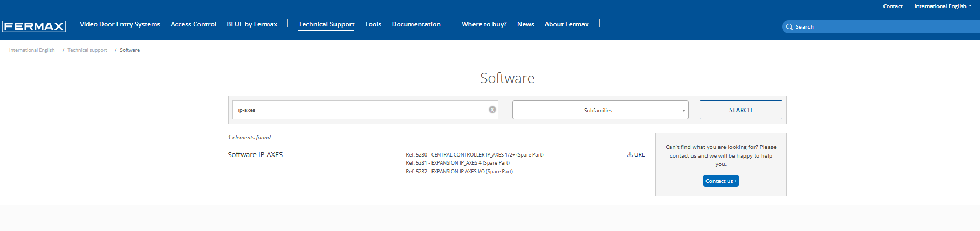The height and width of the screenshot is (231, 980).
Task: Click the International English breadcrumb
Action: [x=32, y=50]
